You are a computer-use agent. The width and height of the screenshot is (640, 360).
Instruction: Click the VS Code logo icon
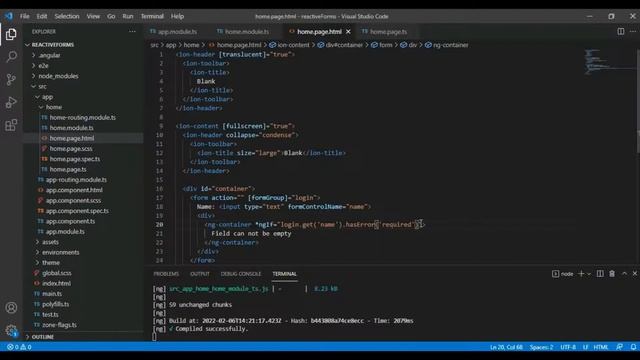[x=9, y=16]
